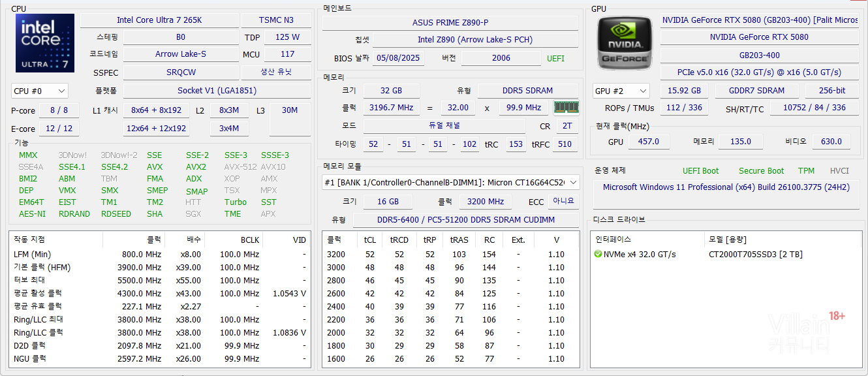Click the DDR5-6400 module type field
The image size is (868, 376).
465,220
